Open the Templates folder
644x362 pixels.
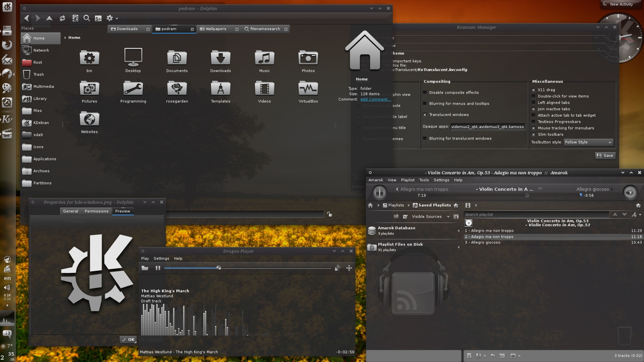pos(221,92)
